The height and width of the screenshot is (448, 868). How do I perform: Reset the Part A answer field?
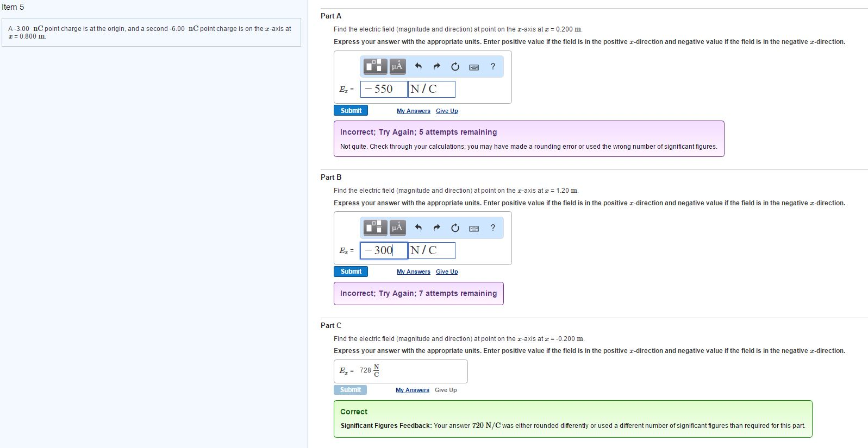coord(455,66)
